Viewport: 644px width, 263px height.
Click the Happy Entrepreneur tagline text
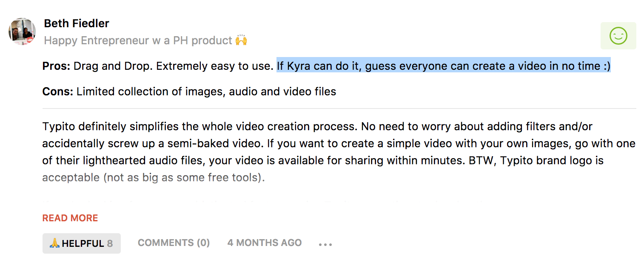(138, 40)
